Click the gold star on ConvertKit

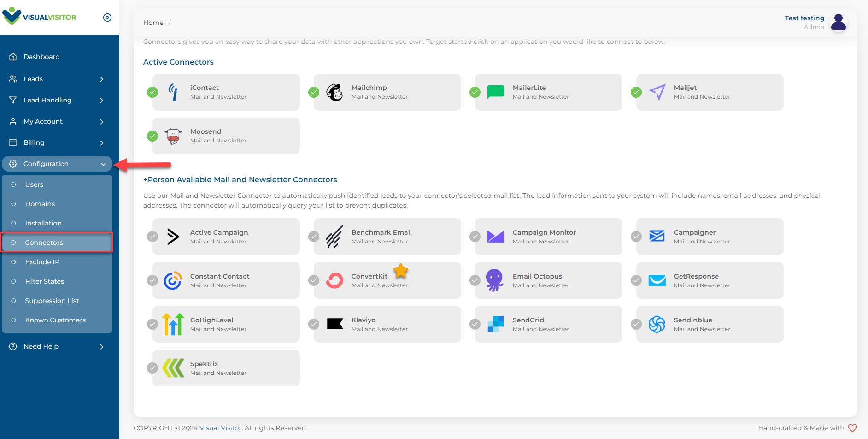tap(401, 271)
